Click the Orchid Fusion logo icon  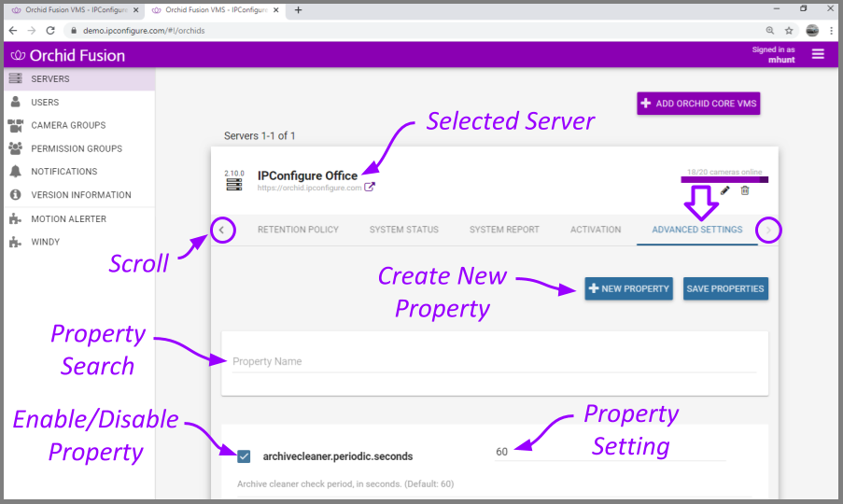(x=19, y=55)
